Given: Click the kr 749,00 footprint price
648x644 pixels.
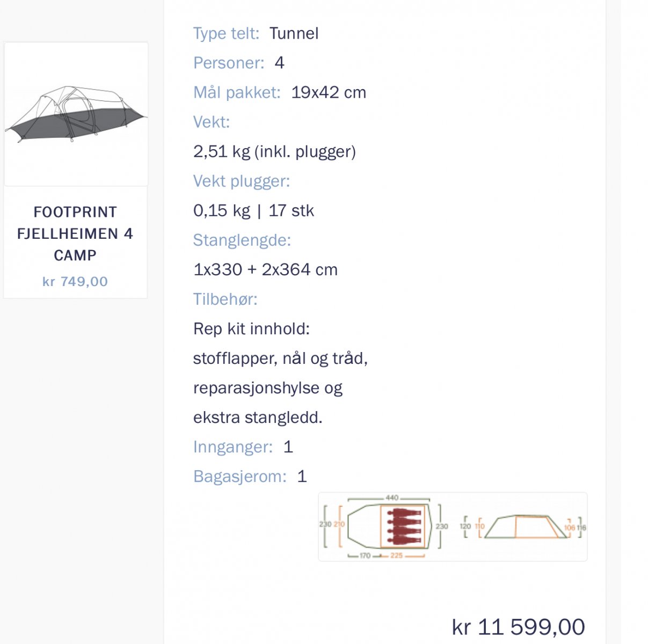Looking at the screenshot, I should click(75, 281).
